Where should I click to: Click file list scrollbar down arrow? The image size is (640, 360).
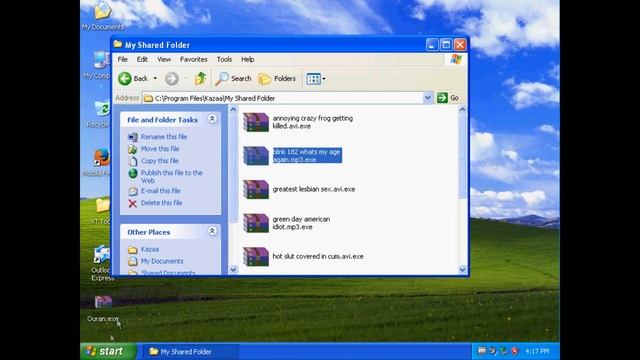(x=462, y=269)
